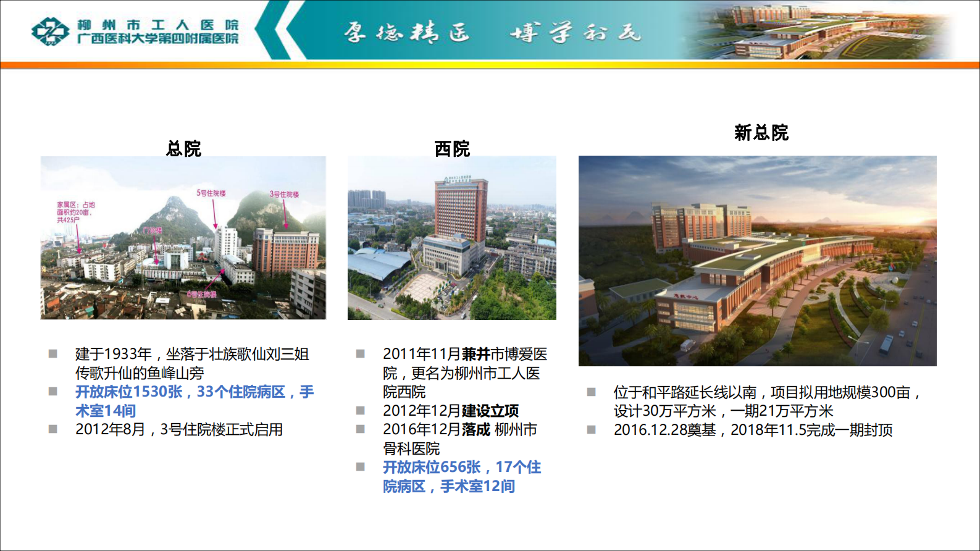
Task: Select the blue text 开放床位656张
Action: 462,476
